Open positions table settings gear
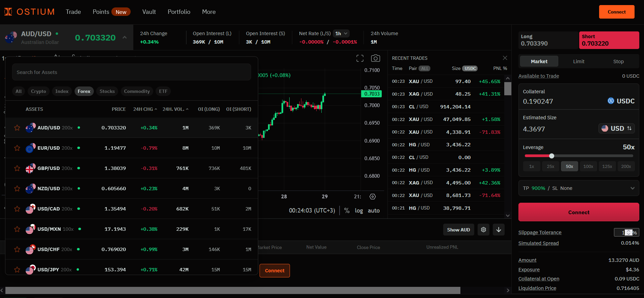644x298 pixels. pos(483,230)
